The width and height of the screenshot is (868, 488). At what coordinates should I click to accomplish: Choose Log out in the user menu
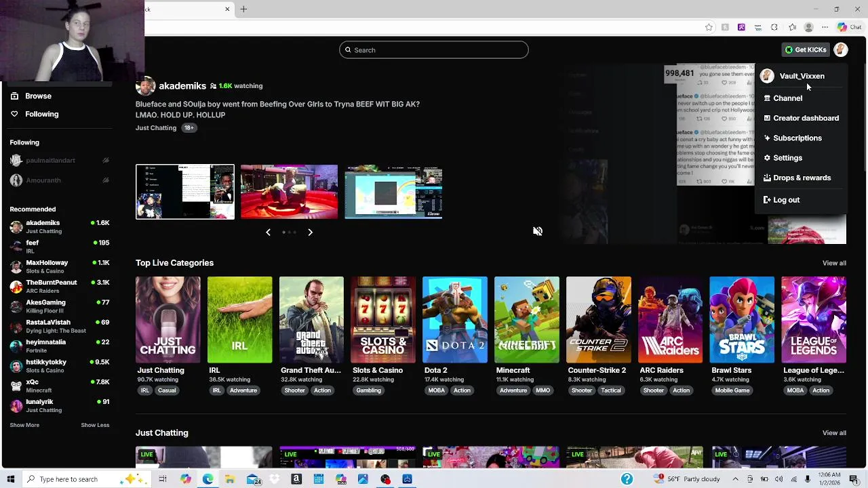tap(800, 200)
